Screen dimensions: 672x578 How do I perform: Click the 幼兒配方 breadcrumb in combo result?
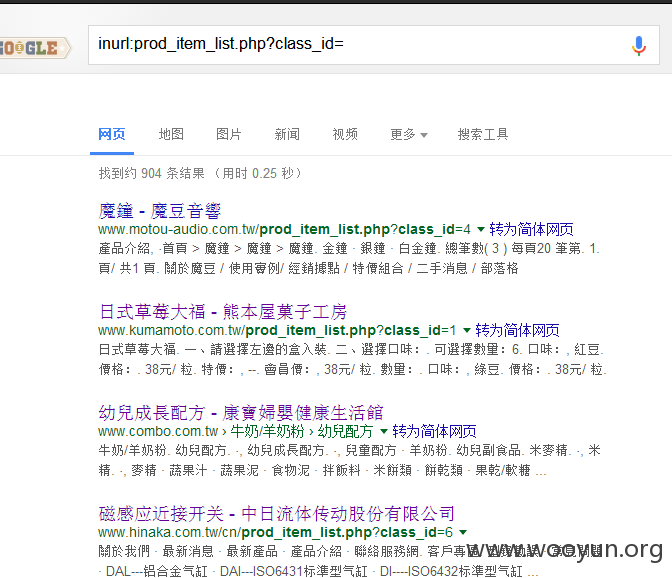click(345, 431)
